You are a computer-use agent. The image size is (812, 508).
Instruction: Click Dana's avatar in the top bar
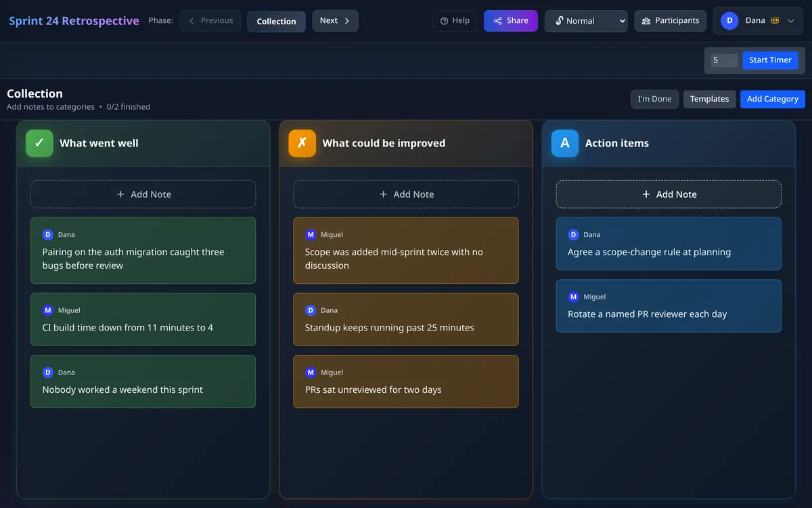729,21
